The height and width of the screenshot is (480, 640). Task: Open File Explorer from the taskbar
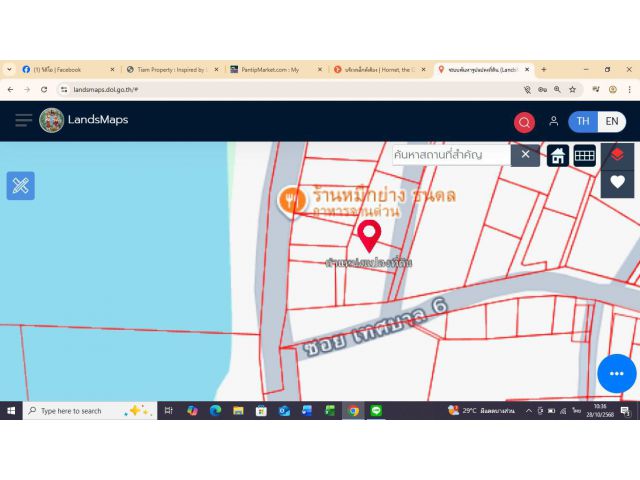[x=238, y=411]
